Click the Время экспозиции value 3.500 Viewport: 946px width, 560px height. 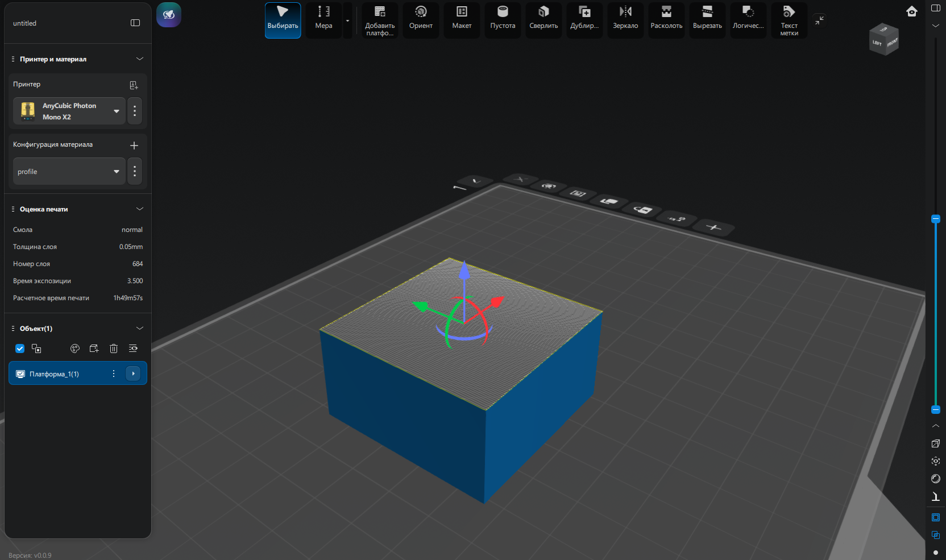pyautogui.click(x=135, y=281)
